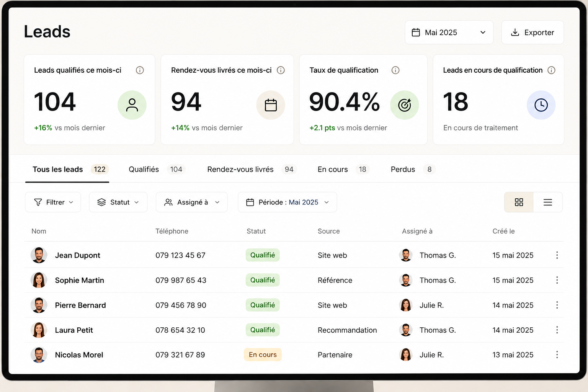
Task: Click the clock icon in Leads en cours card
Action: coord(541,105)
